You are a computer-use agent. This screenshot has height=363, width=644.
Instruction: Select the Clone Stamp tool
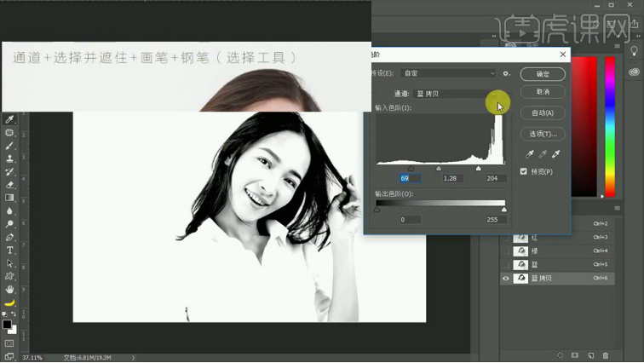pyautogui.click(x=9, y=158)
